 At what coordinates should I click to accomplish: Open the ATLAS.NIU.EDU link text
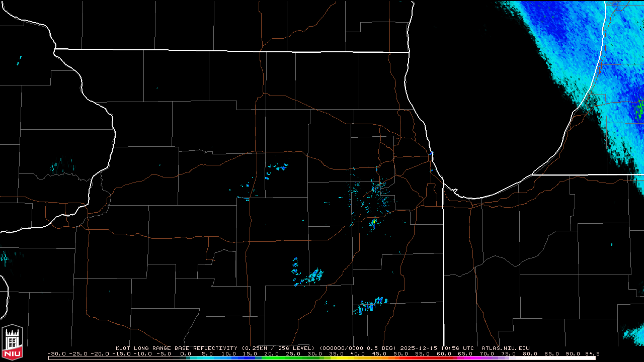pos(505,348)
